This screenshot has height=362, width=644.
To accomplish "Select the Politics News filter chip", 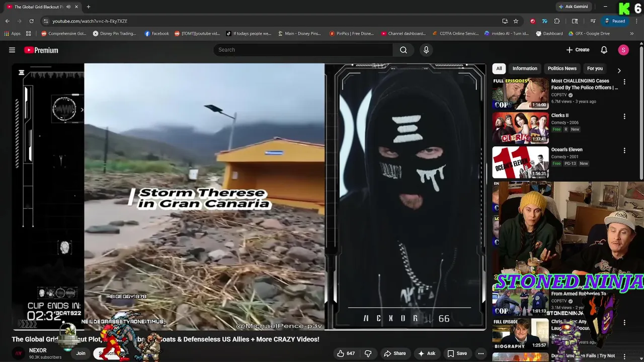I will click(x=562, y=68).
